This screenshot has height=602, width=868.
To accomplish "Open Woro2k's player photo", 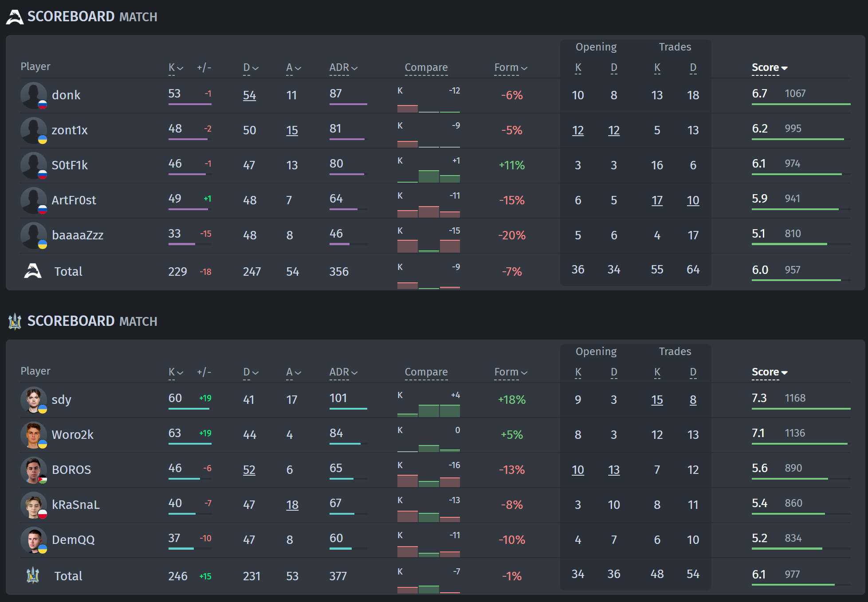I will pos(34,435).
